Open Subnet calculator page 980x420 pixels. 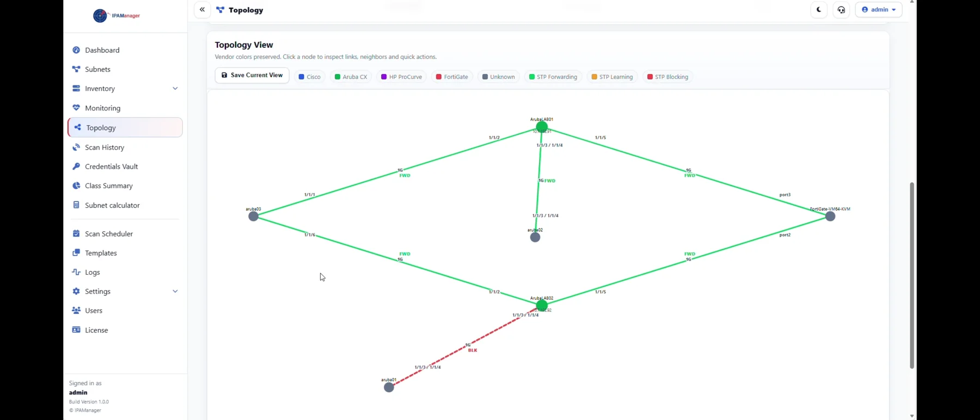(125, 205)
